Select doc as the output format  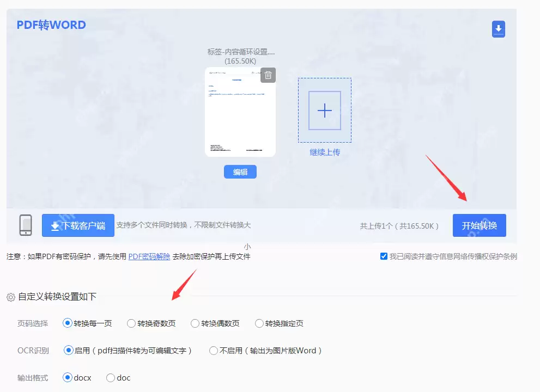pos(110,377)
